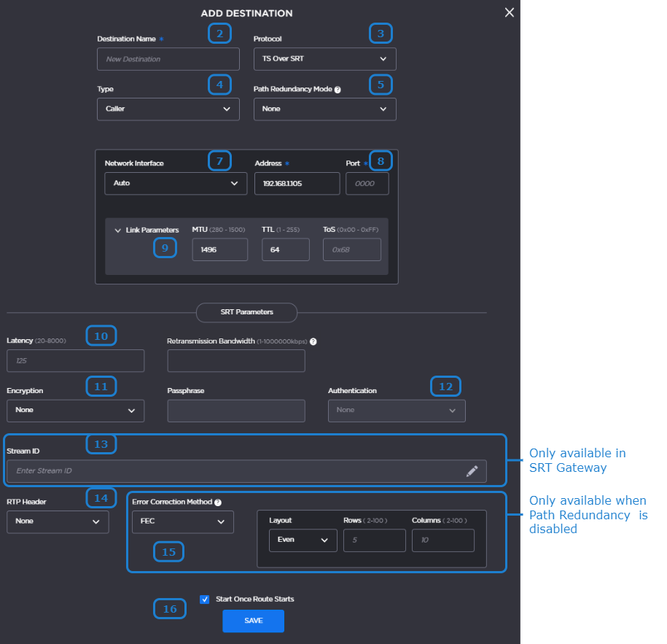Click the SRT Parameters section label
This screenshot has width=667, height=644.
(246, 312)
